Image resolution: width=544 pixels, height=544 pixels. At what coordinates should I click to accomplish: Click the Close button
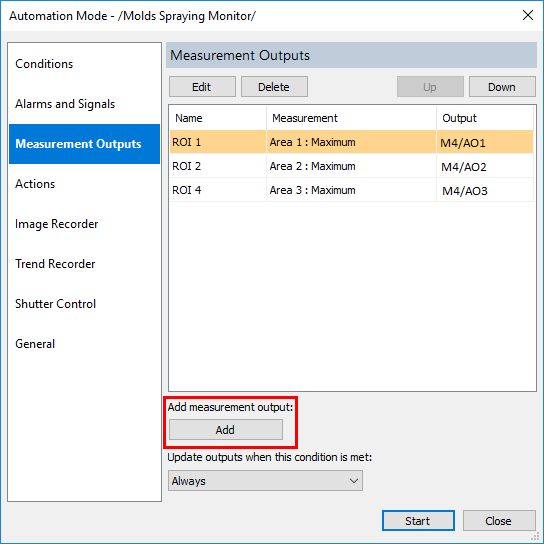click(499, 520)
